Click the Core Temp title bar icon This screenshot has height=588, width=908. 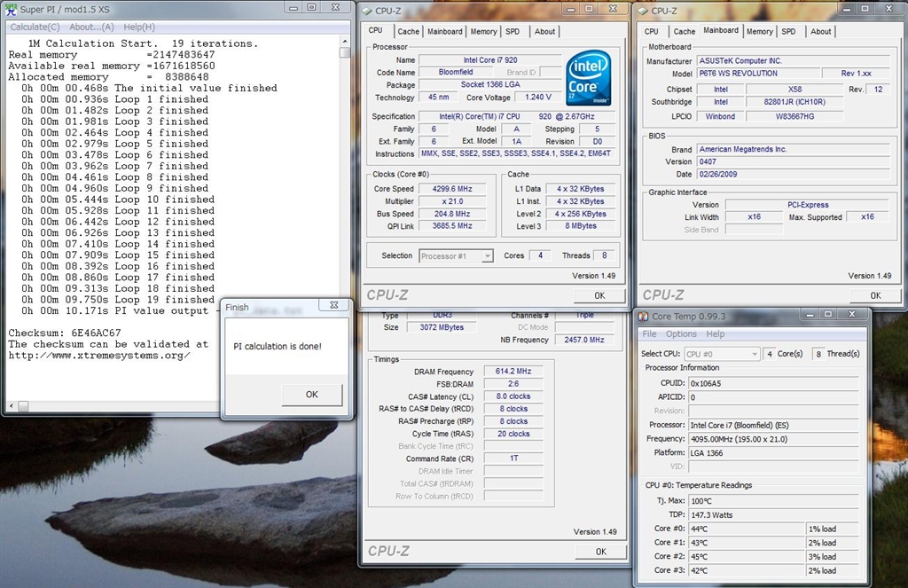point(643,317)
